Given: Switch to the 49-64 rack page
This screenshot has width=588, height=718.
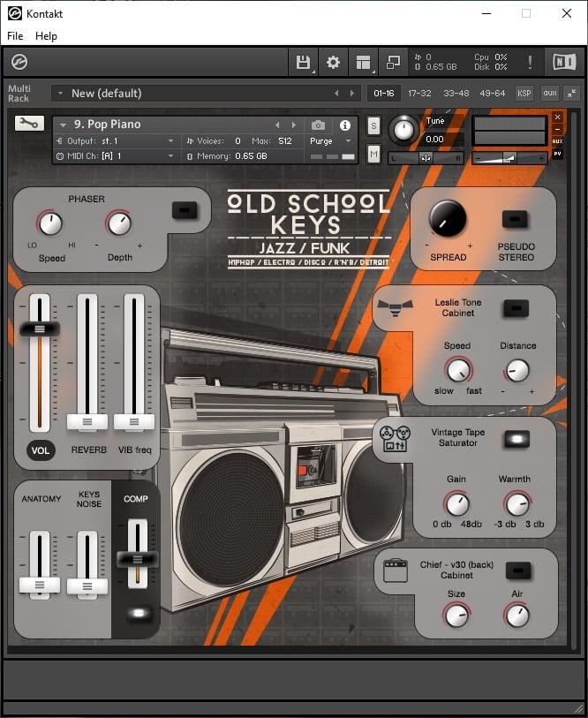Looking at the screenshot, I should point(493,94).
